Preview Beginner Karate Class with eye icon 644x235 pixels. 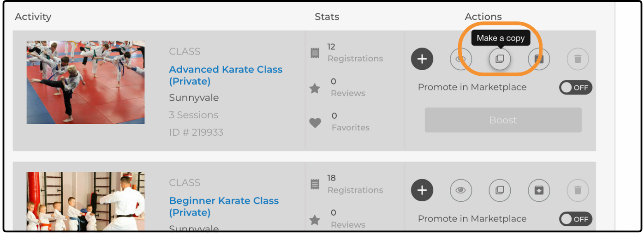461,190
